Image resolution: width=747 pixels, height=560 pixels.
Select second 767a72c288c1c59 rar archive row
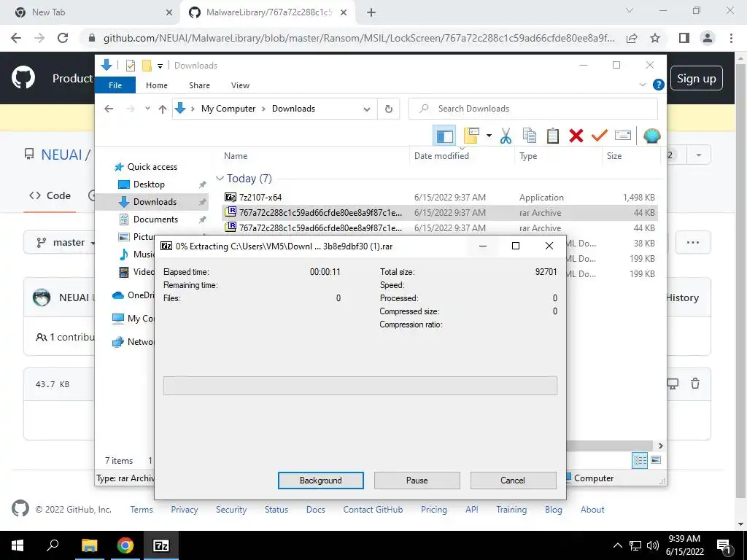(440, 227)
